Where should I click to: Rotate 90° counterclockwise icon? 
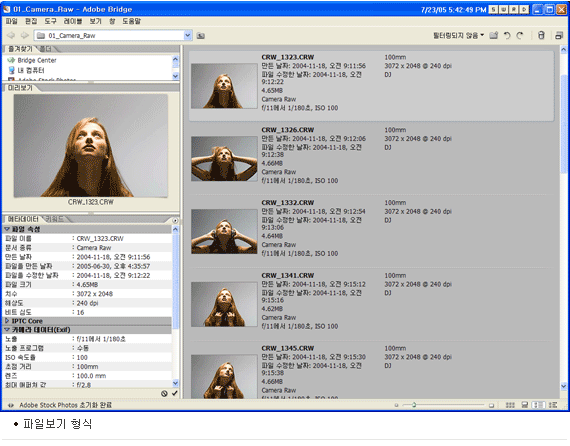507,35
